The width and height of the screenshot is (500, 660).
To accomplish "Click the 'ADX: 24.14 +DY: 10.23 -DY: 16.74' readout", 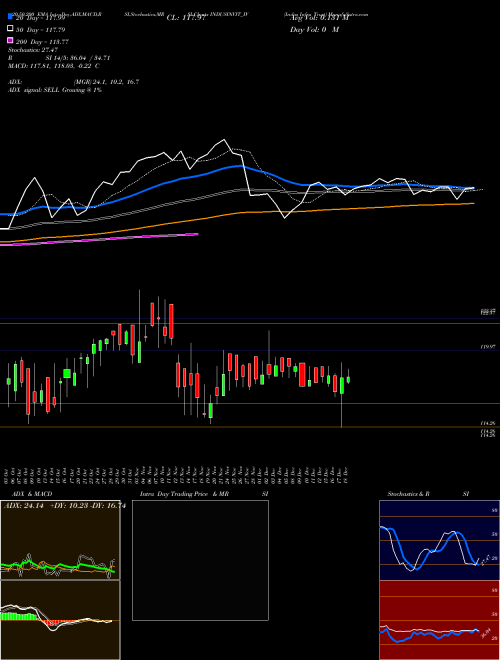I will tap(65, 506).
